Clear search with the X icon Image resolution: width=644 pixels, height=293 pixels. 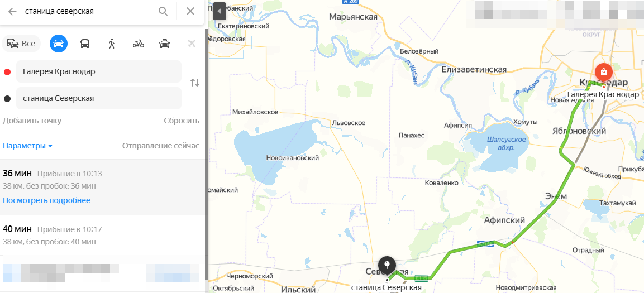[x=190, y=12]
